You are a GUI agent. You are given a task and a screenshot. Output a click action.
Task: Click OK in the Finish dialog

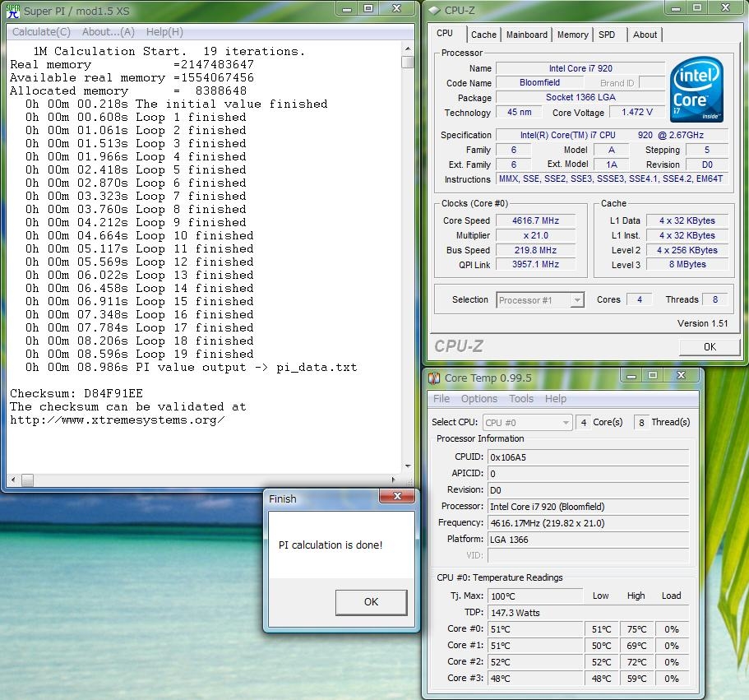click(371, 602)
